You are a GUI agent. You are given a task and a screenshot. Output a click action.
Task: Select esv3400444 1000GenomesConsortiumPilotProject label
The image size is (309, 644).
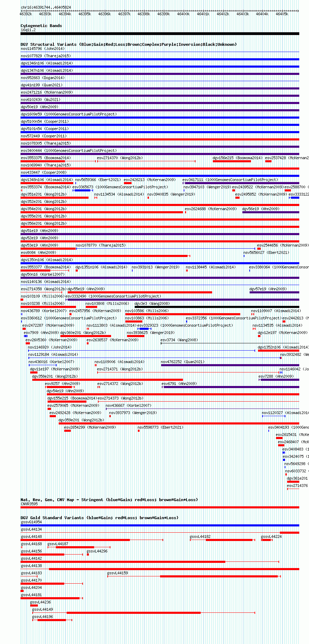[69, 151]
